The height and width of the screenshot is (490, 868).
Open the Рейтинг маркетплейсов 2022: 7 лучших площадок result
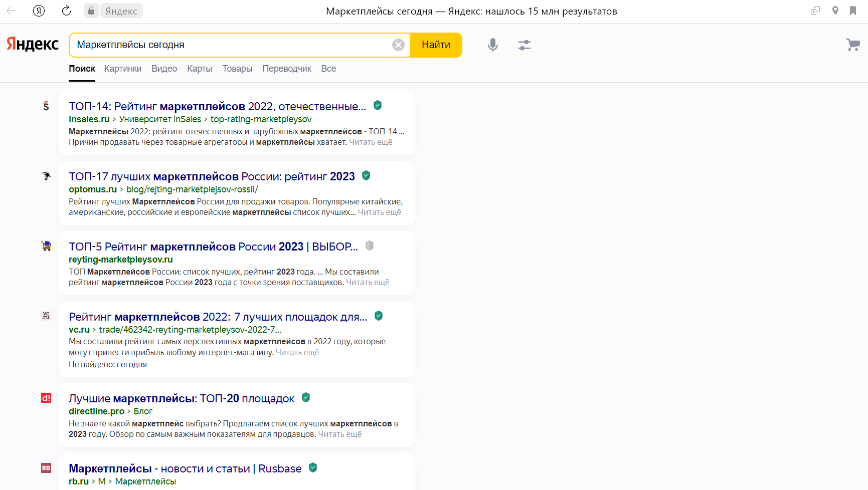click(x=218, y=317)
